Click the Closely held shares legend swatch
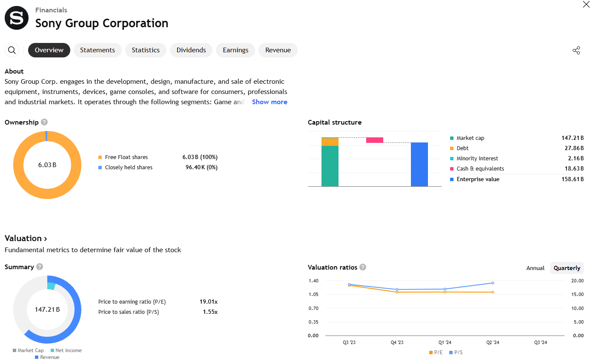 coord(100,168)
